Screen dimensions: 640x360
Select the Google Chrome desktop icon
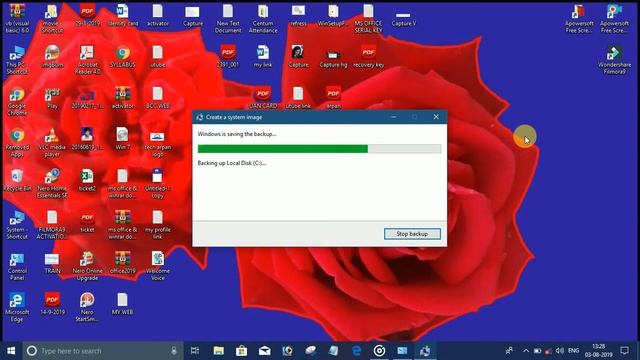pyautogui.click(x=17, y=101)
